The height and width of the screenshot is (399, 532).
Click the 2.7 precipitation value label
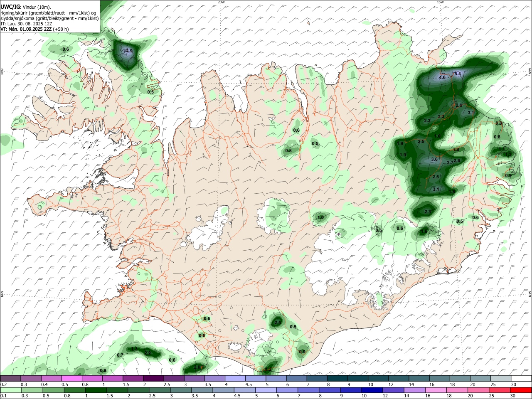(450, 163)
